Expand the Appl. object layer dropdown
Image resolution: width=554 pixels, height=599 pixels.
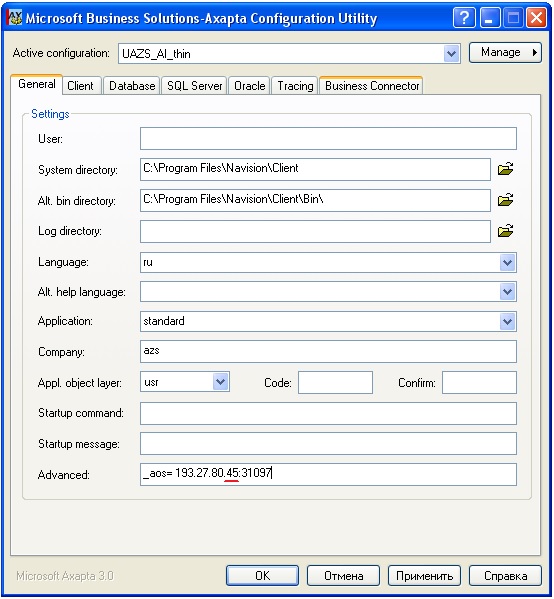click(x=220, y=382)
